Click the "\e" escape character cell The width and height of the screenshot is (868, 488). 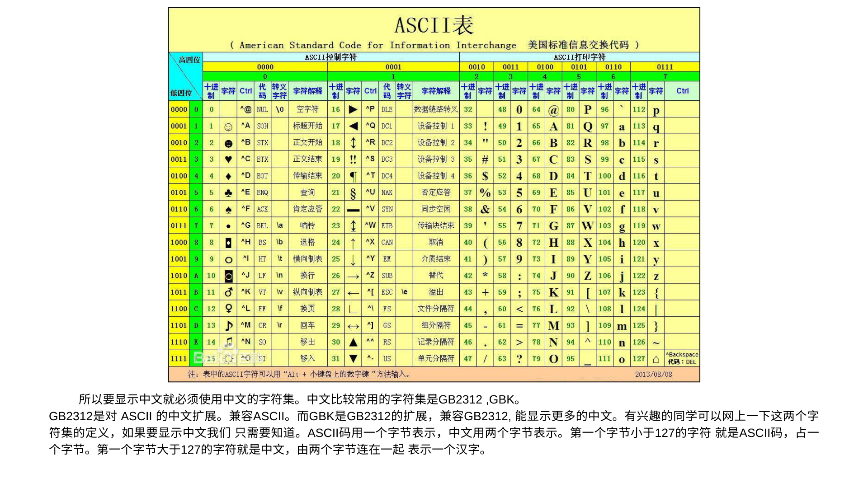point(404,292)
